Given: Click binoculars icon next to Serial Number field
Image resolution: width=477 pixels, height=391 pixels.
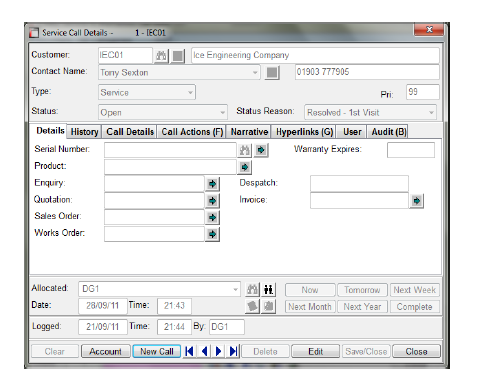Looking at the screenshot, I should [x=245, y=150].
